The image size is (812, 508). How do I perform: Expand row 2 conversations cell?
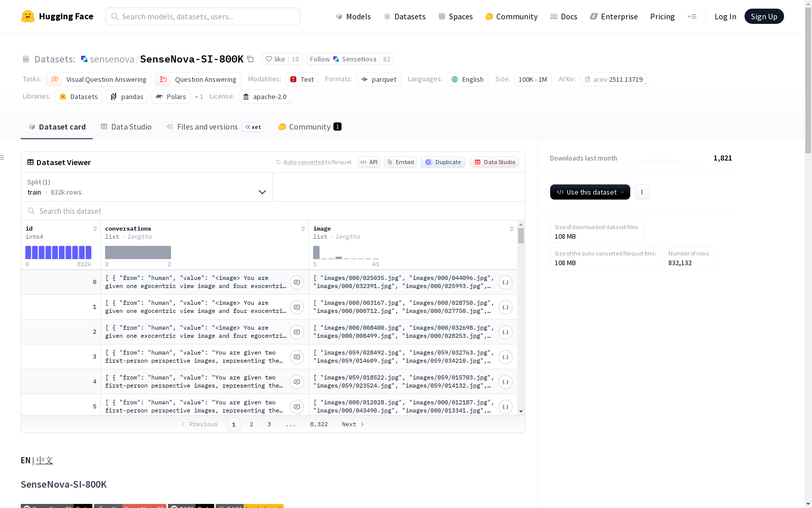coord(297,332)
